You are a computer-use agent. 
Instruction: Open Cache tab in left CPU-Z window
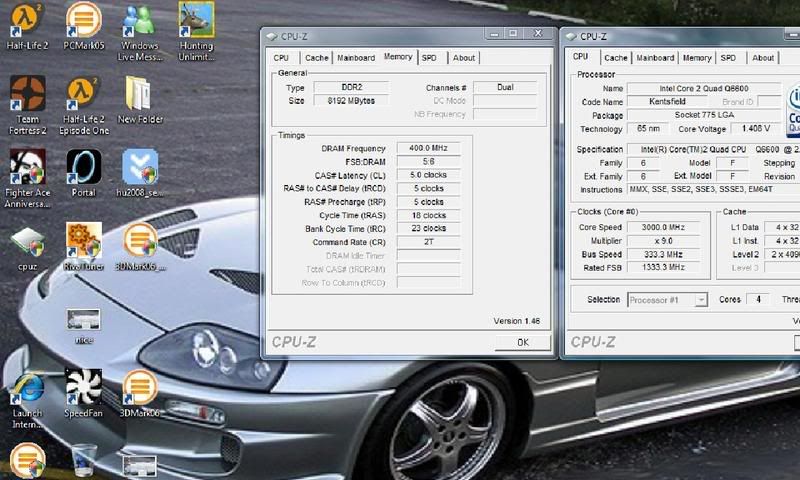point(316,58)
